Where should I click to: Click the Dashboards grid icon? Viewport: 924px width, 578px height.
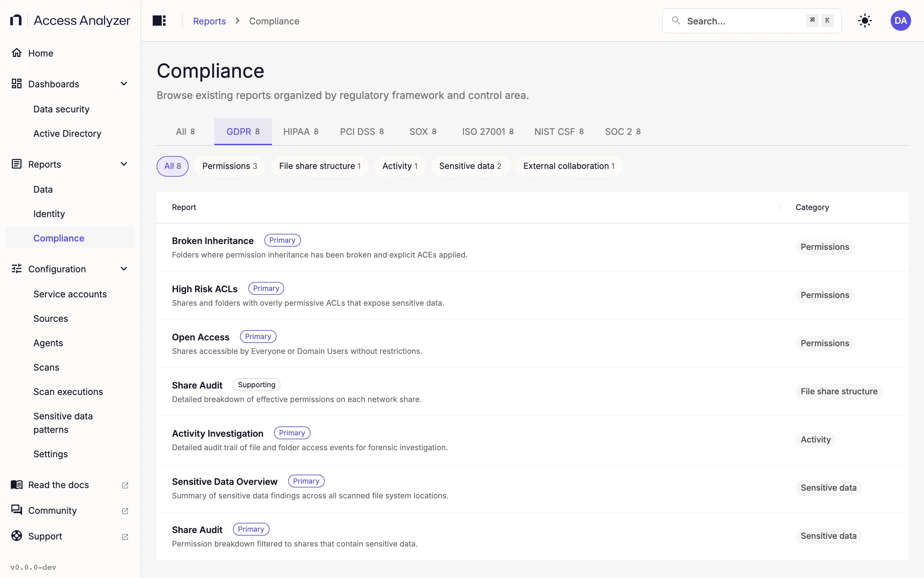pos(16,84)
